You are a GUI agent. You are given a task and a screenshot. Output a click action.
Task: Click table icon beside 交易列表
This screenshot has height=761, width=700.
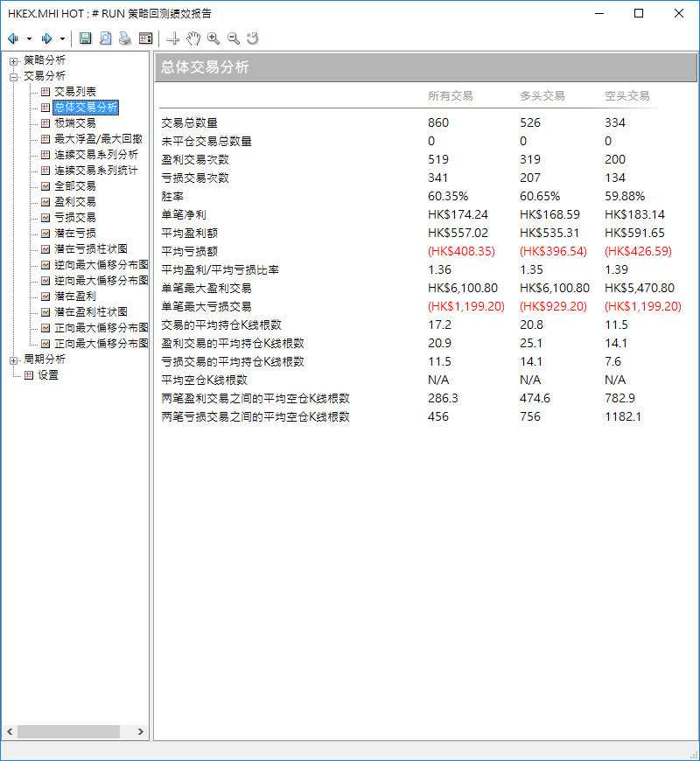pos(45,92)
